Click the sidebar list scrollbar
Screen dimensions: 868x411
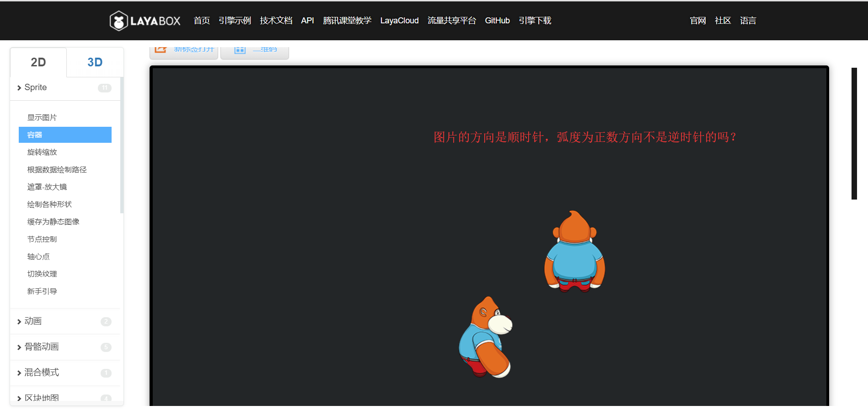pos(122,145)
